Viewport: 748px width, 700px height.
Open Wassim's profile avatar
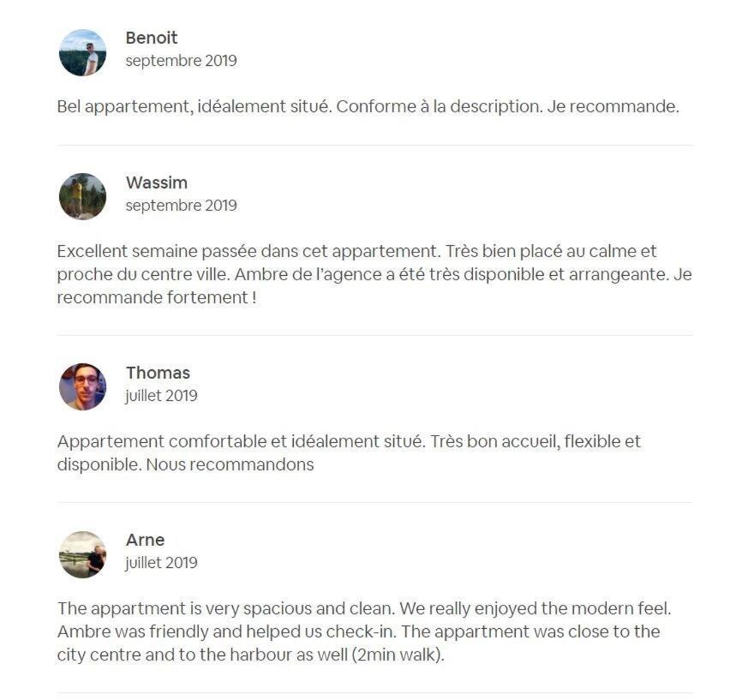click(x=82, y=196)
